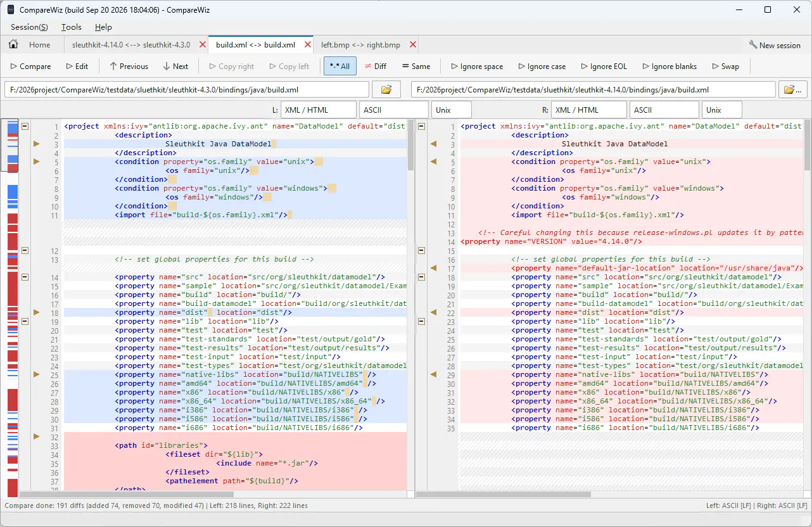Viewport: 812px width, 527px height.
Task: Open the left ASCII encoding dropdown
Action: (x=394, y=110)
